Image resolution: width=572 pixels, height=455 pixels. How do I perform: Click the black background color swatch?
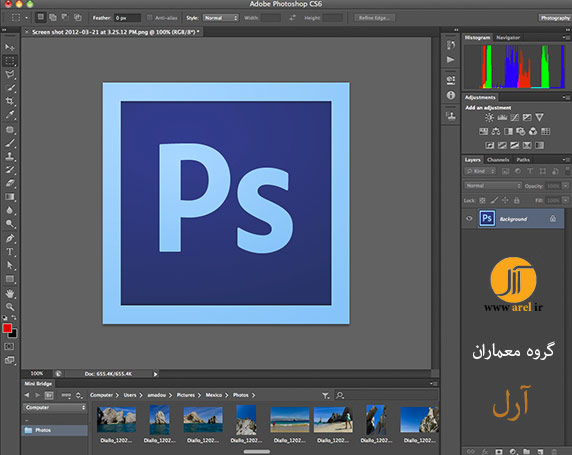click(13, 333)
